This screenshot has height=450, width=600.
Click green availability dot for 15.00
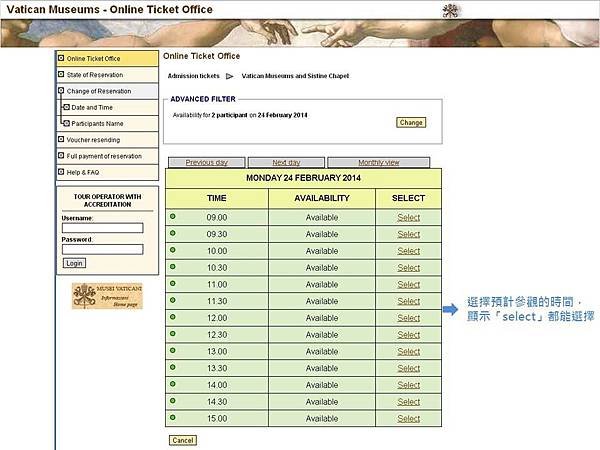tap(173, 417)
